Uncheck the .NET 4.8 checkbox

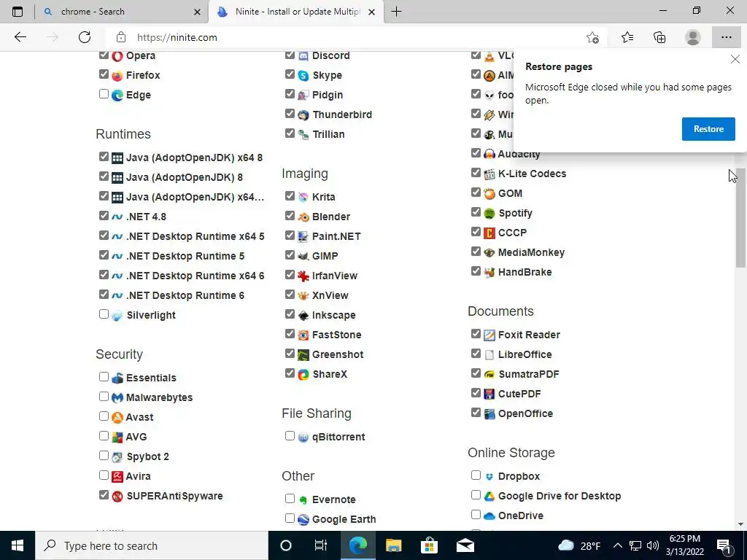(104, 216)
